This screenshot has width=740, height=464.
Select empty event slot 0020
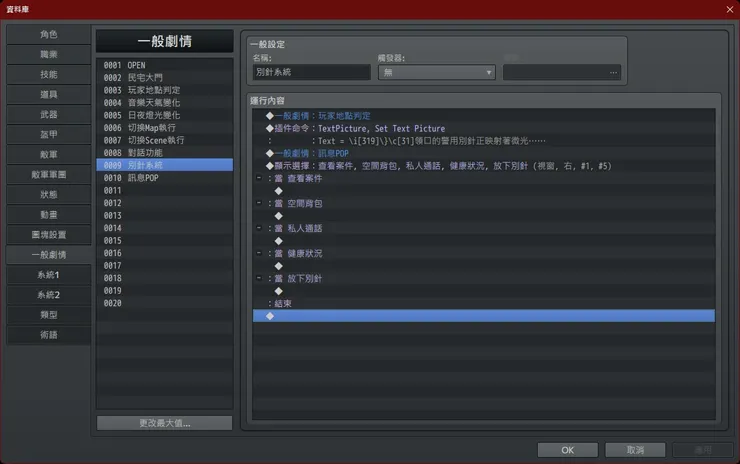coord(165,303)
